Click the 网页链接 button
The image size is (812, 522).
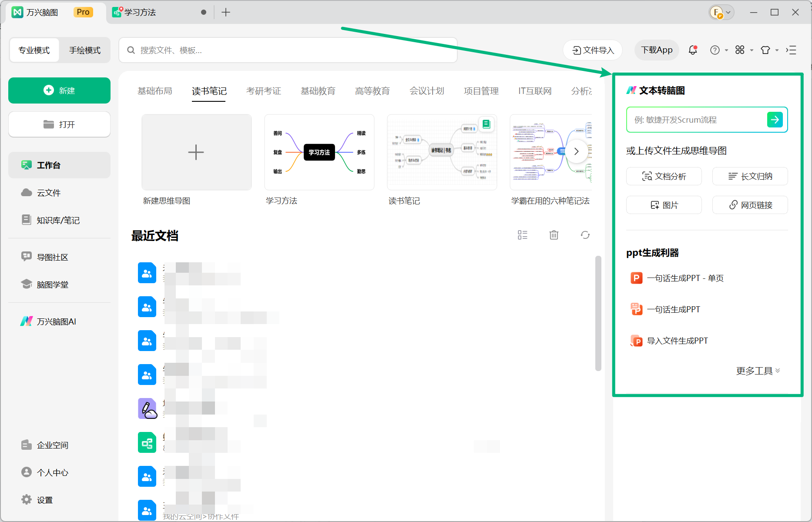750,205
